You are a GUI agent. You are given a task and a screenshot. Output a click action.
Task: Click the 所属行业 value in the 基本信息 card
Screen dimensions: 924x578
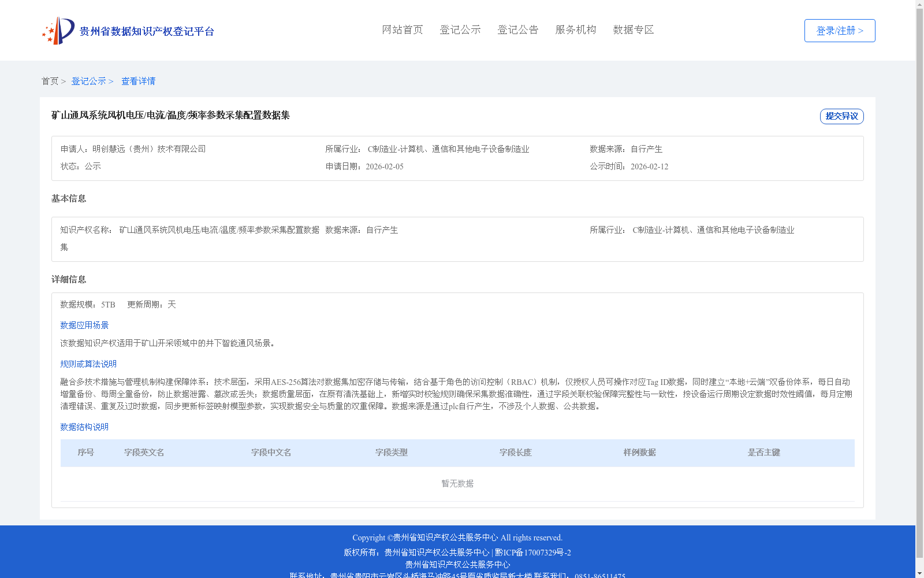click(x=713, y=230)
